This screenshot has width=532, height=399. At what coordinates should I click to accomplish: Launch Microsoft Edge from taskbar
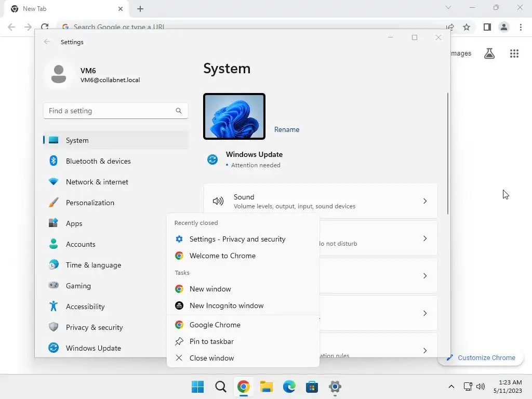[x=289, y=387]
